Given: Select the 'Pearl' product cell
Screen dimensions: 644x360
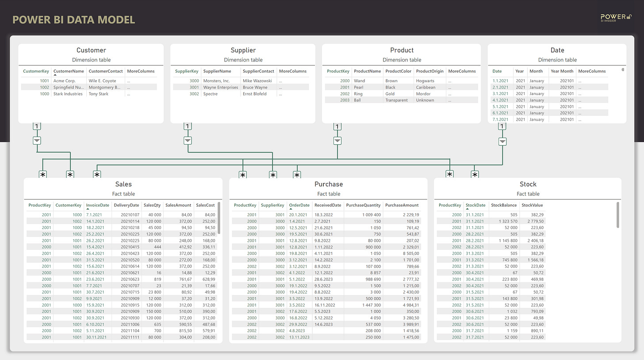Looking at the screenshot, I should [x=359, y=87].
